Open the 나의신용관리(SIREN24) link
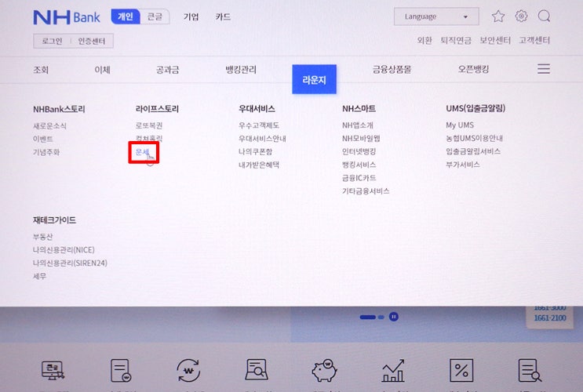Screen dimensions: 583x392 [70, 263]
